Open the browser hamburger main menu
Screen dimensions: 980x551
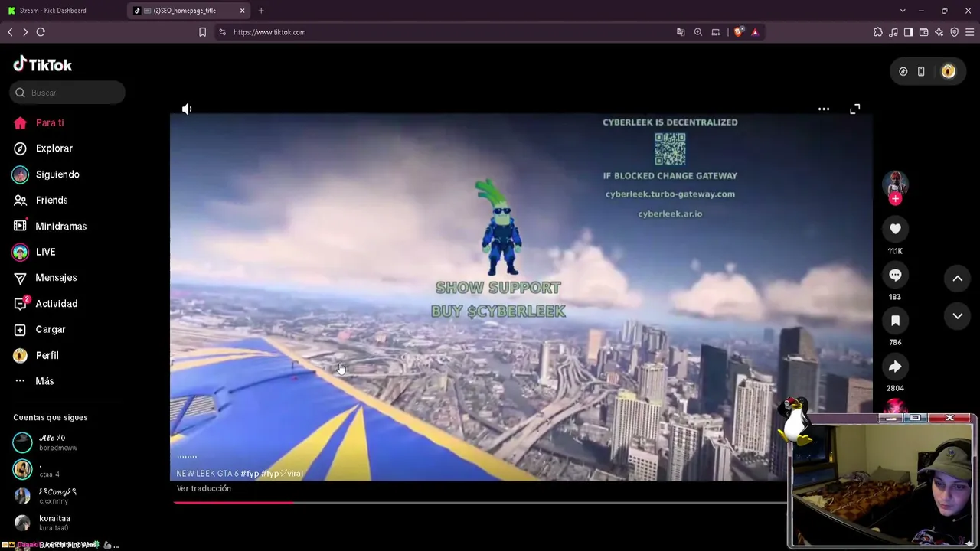pyautogui.click(x=970, y=32)
